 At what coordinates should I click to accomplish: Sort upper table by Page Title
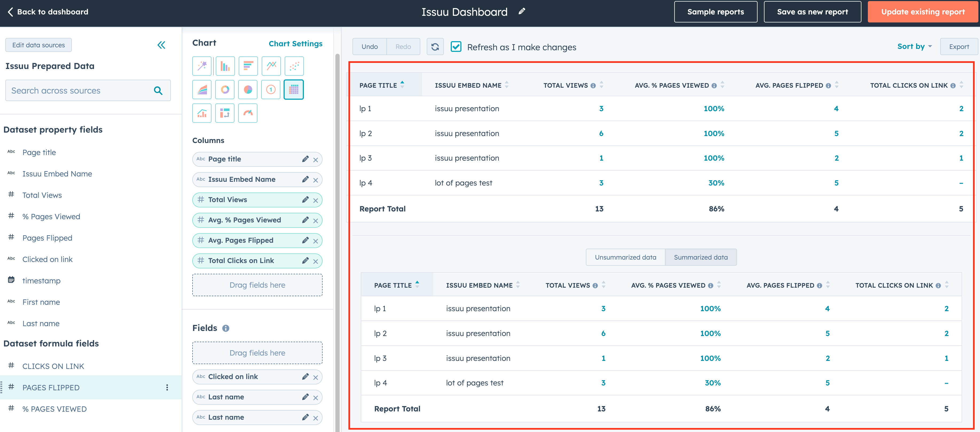tap(402, 85)
